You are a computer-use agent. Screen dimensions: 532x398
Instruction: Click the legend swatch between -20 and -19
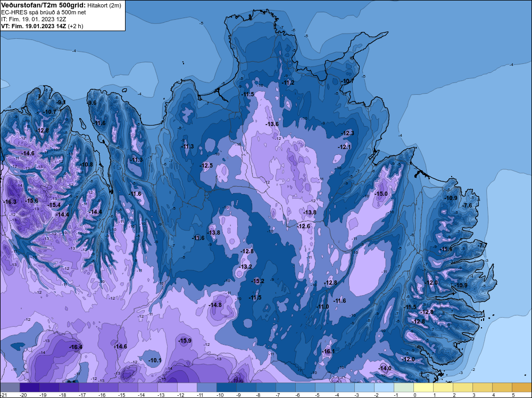pyautogui.click(x=29, y=387)
